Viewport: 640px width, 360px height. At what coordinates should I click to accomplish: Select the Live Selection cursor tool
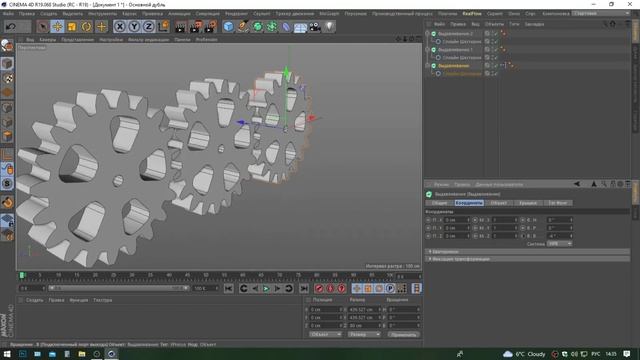click(x=42, y=27)
